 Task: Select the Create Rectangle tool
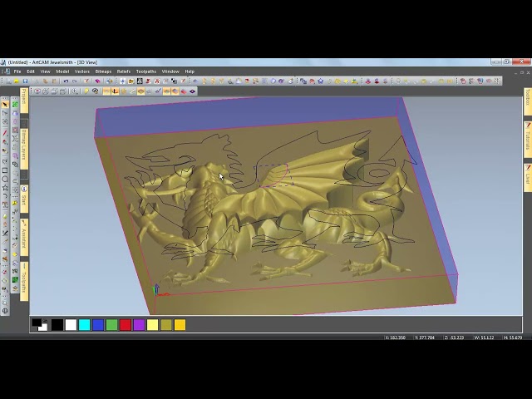point(5,170)
